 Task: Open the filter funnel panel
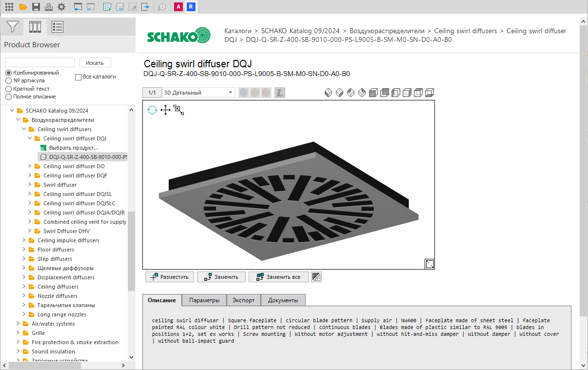[x=12, y=27]
